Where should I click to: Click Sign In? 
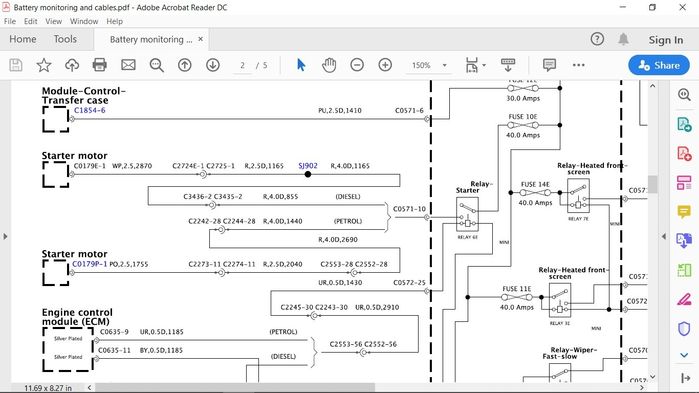click(666, 40)
